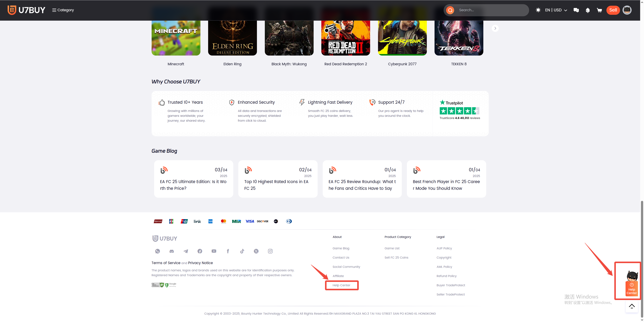This screenshot has height=322, width=644.
Task: Open the chat messages icon in header
Action: pyautogui.click(x=576, y=10)
